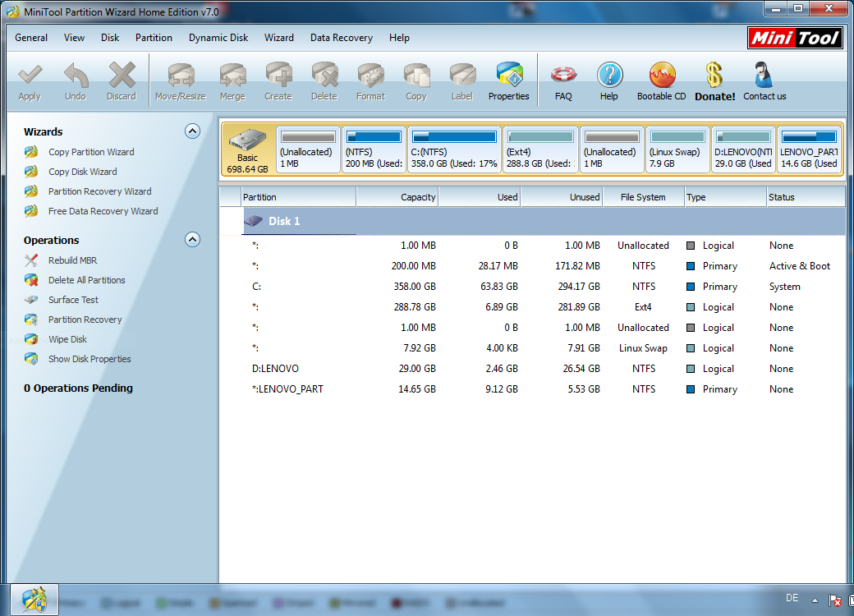Open the Help menu in menu bar
Image resolution: width=854 pixels, height=616 pixels.
pos(399,38)
